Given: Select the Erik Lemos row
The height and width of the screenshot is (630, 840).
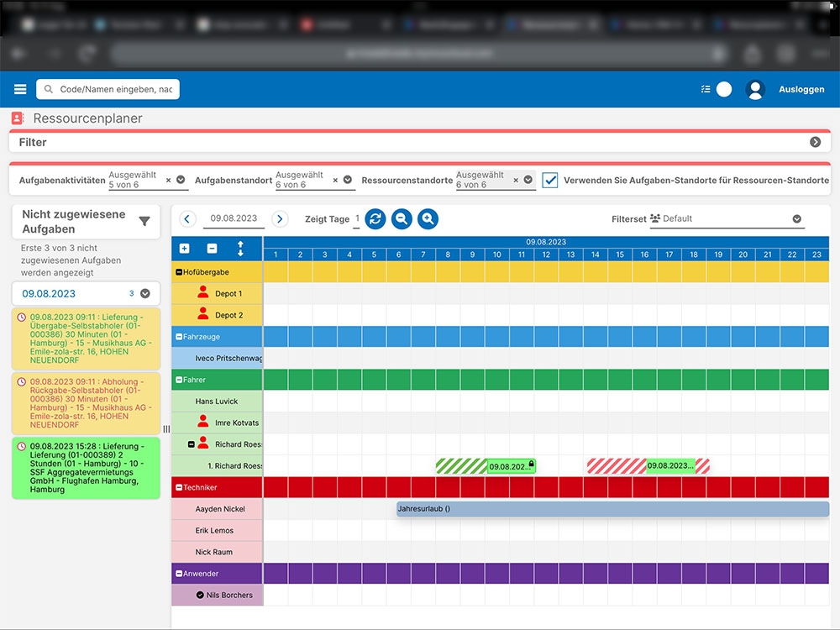Looking at the screenshot, I should (x=217, y=530).
